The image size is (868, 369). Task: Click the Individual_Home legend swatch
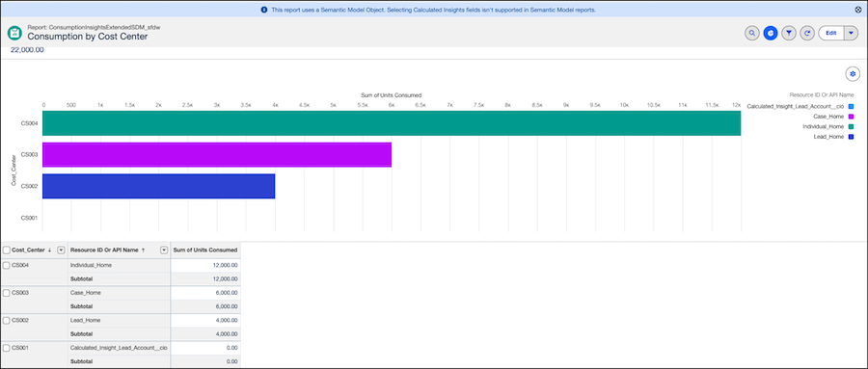(x=851, y=126)
